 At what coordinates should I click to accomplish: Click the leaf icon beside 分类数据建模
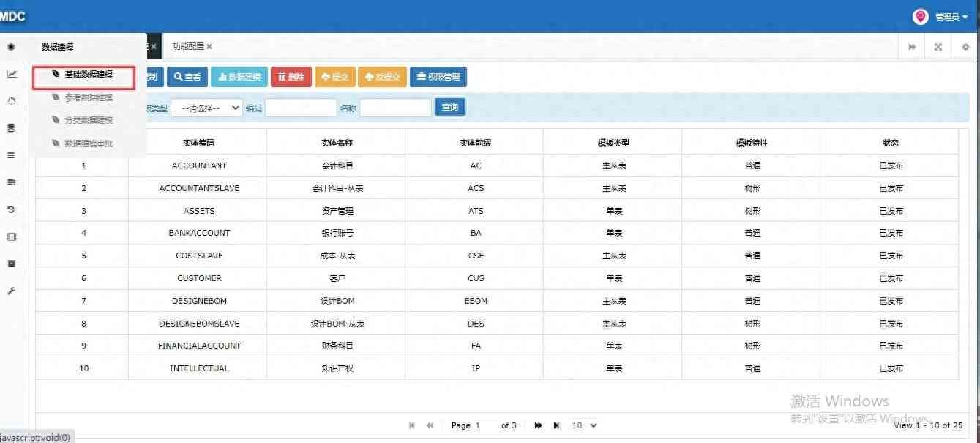[x=56, y=120]
